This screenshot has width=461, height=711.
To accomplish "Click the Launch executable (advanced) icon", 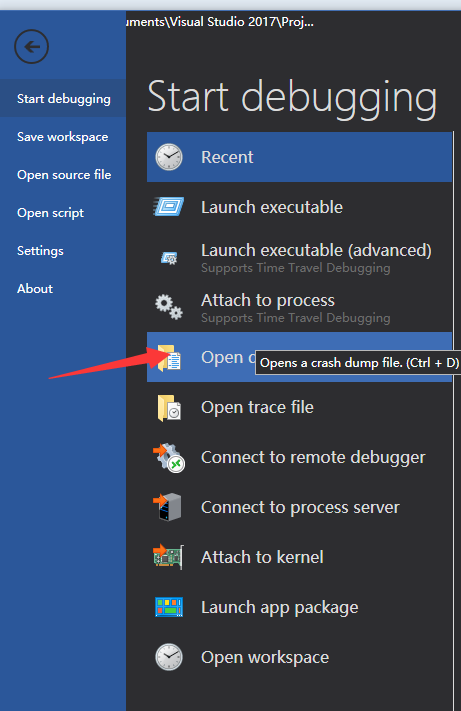I will click(169, 258).
